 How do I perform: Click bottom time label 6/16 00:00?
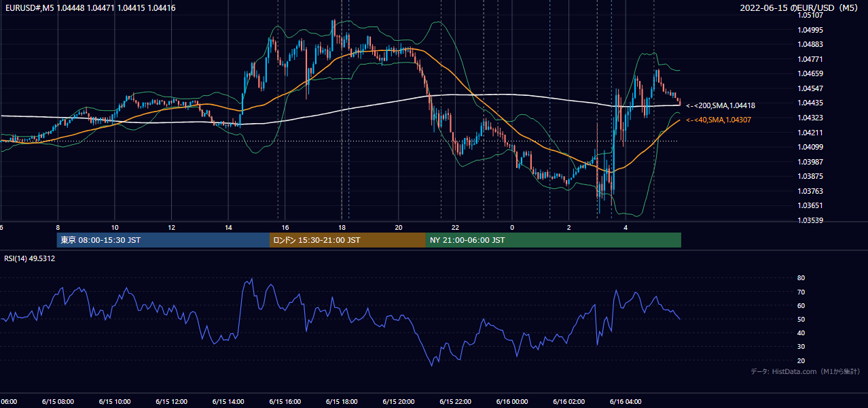pyautogui.click(x=512, y=402)
